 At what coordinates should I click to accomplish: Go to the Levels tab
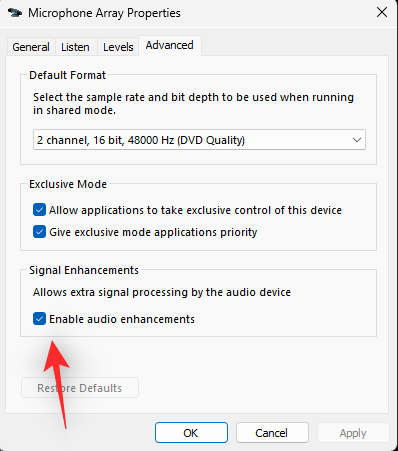[x=118, y=47]
